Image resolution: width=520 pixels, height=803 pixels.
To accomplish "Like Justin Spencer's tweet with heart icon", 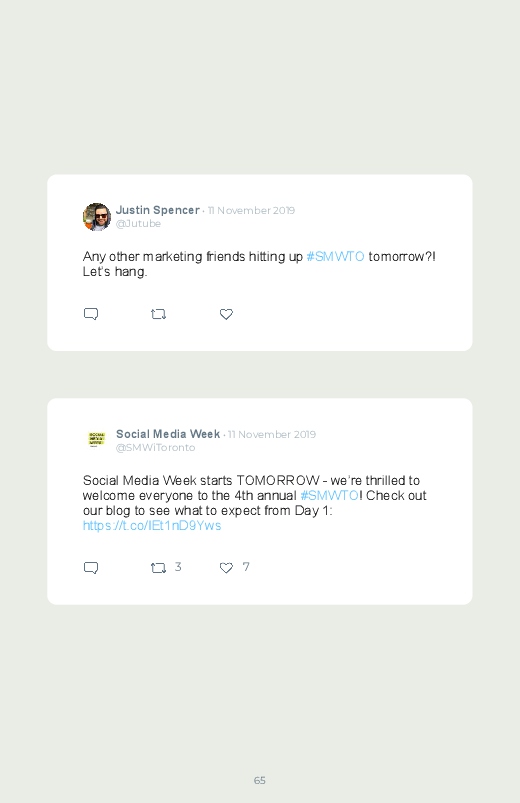I will click(226, 314).
